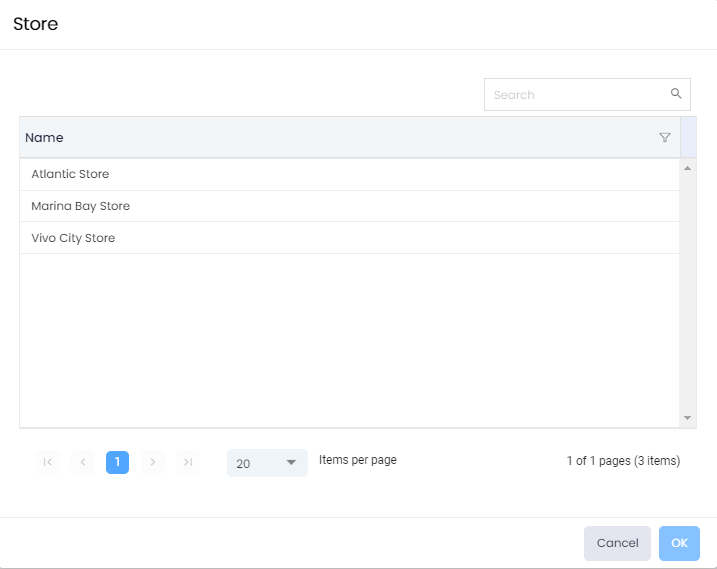Click into the Search input field

pyautogui.click(x=575, y=95)
